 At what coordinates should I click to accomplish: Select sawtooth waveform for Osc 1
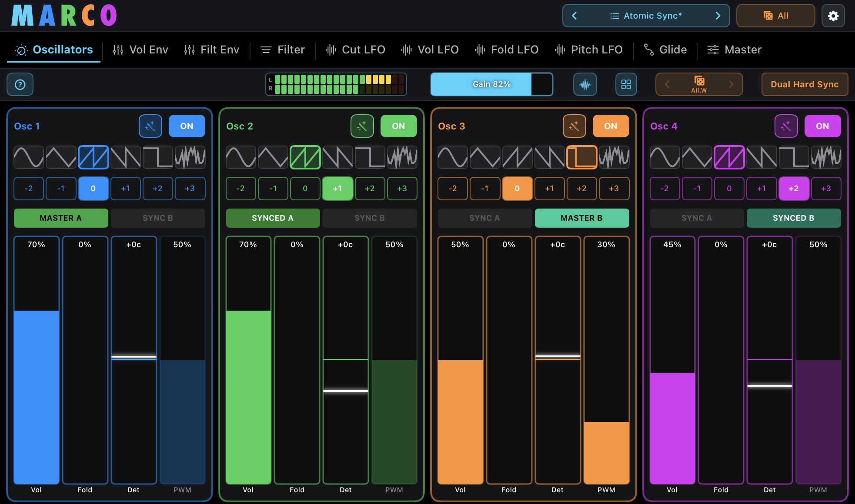tap(93, 157)
